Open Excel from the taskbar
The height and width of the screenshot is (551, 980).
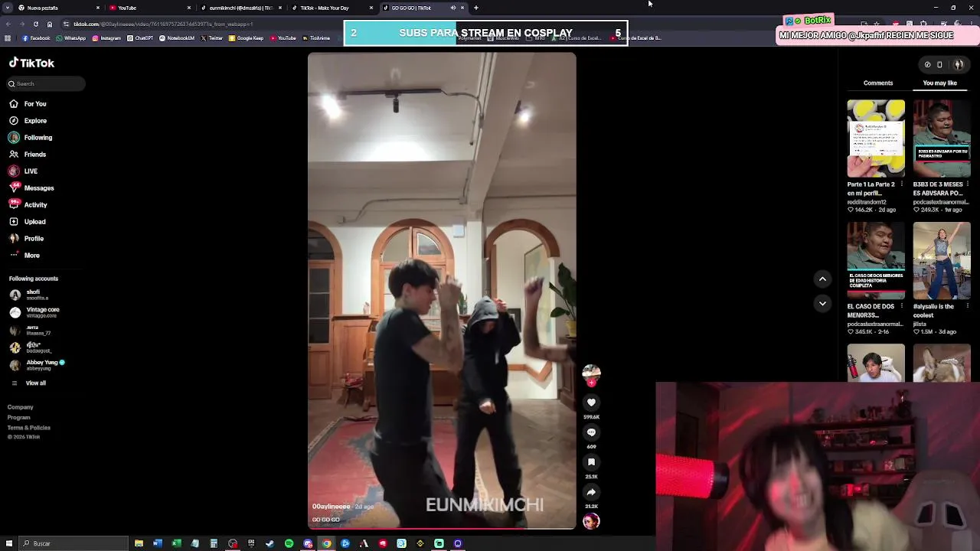pyautogui.click(x=176, y=543)
